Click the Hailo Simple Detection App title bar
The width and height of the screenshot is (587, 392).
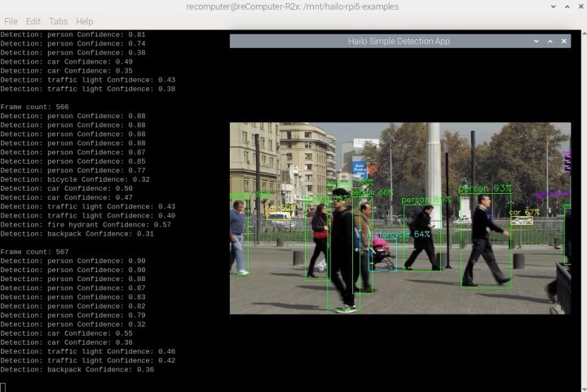[393, 41]
